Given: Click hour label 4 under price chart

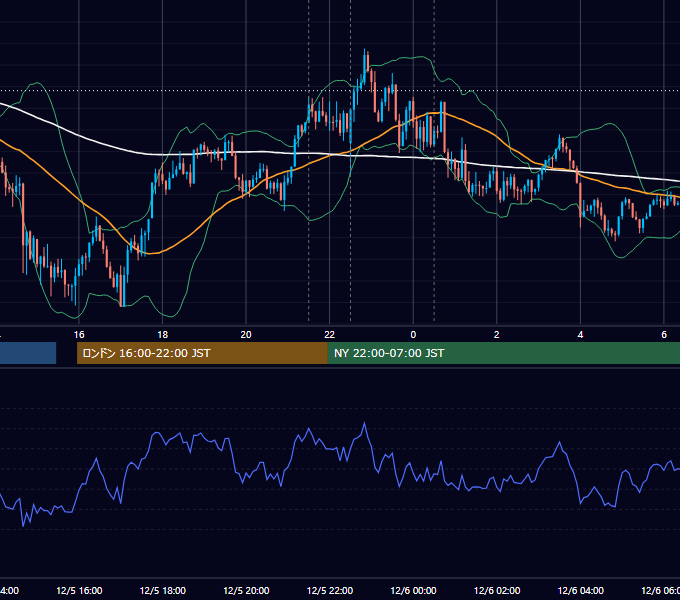Looking at the screenshot, I should [x=580, y=335].
